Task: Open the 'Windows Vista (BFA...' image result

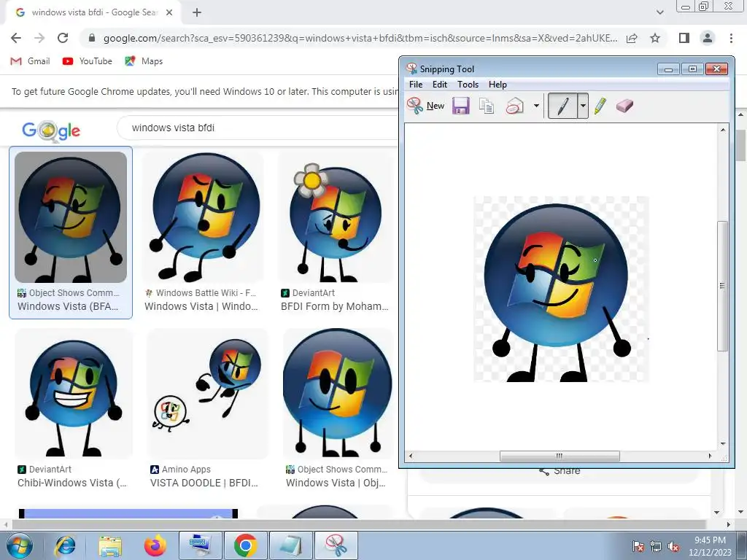Action: [71, 217]
